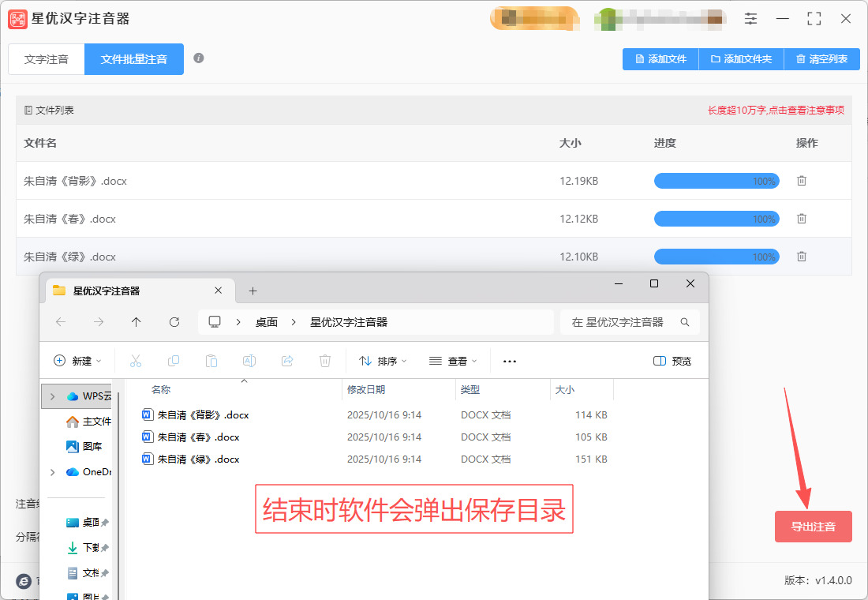Viewport: 868px width, 600px height.
Task: Switch to the 文字注音 tab
Action: click(x=47, y=59)
